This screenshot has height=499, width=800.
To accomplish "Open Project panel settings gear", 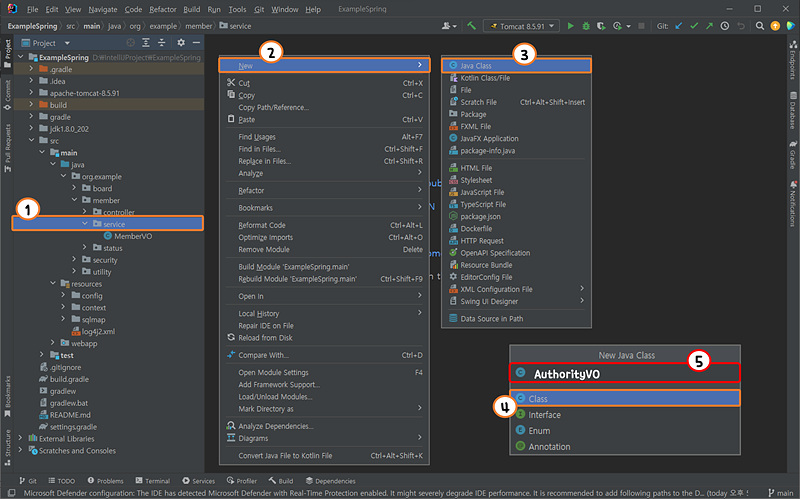I will click(x=181, y=43).
